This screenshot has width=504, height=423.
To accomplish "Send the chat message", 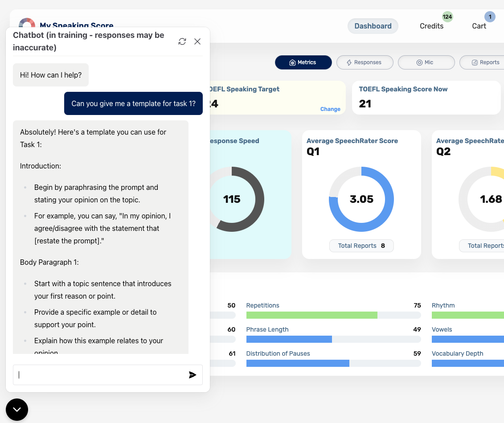I will click(192, 375).
